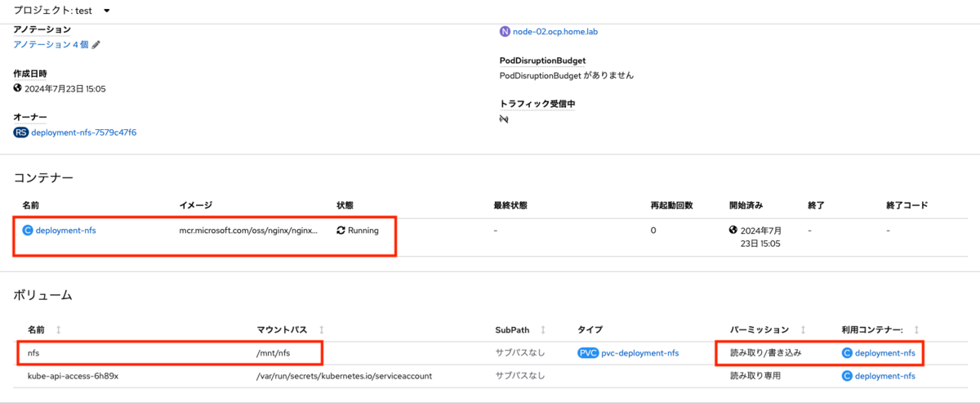Click the annotations edit pencil icon
This screenshot has height=403, width=980.
(x=96, y=44)
